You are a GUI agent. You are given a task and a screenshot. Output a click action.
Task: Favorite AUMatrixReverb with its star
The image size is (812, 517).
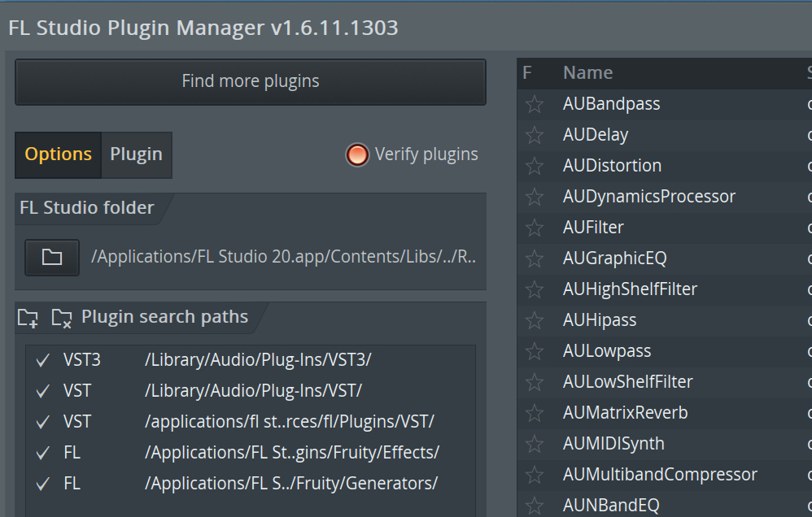(x=535, y=413)
